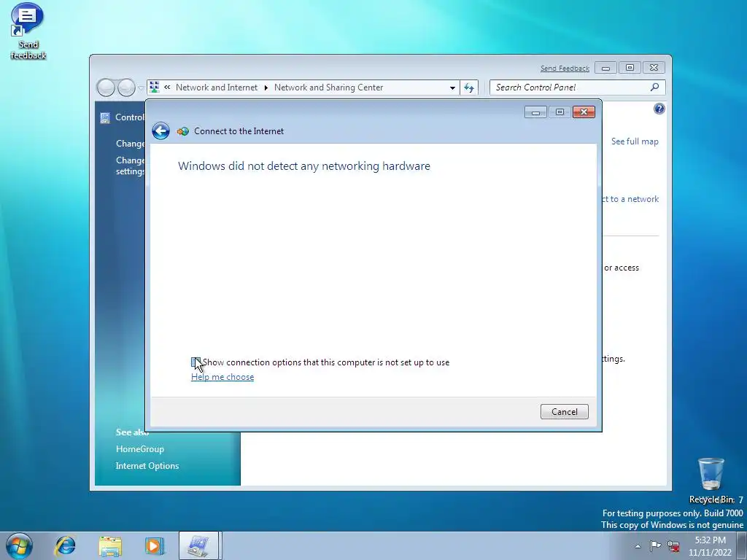The image size is (747, 560).
Task: Close the Network and Sharing Center window
Action: pyautogui.click(x=654, y=68)
